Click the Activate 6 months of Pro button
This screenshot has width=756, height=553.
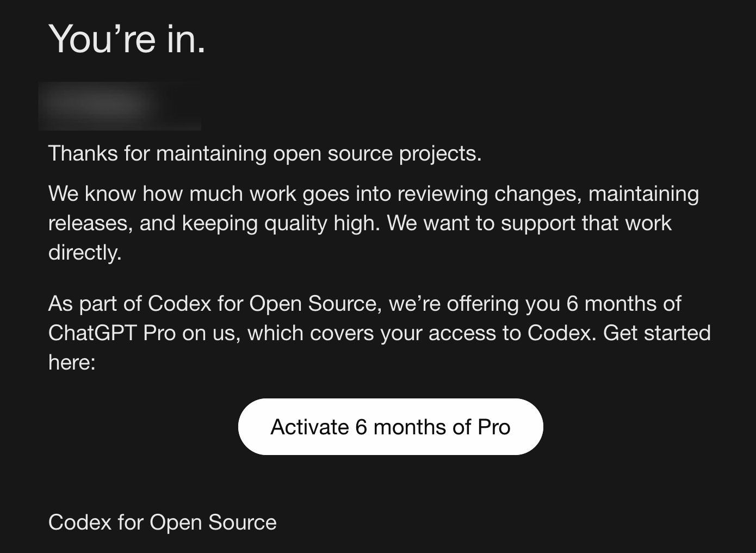(x=391, y=427)
